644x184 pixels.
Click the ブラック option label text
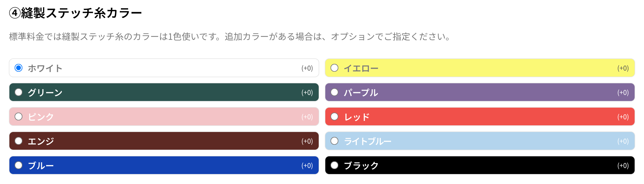[x=361, y=166]
